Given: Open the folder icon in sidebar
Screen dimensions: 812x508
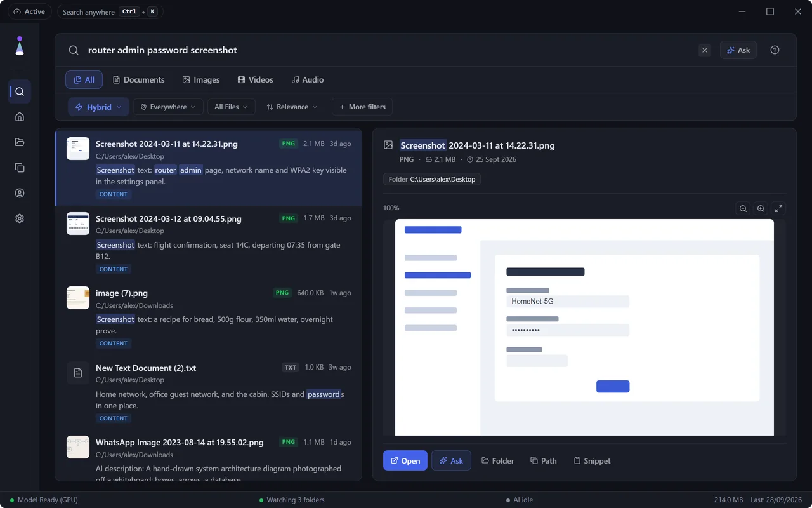Looking at the screenshot, I should click(x=20, y=142).
